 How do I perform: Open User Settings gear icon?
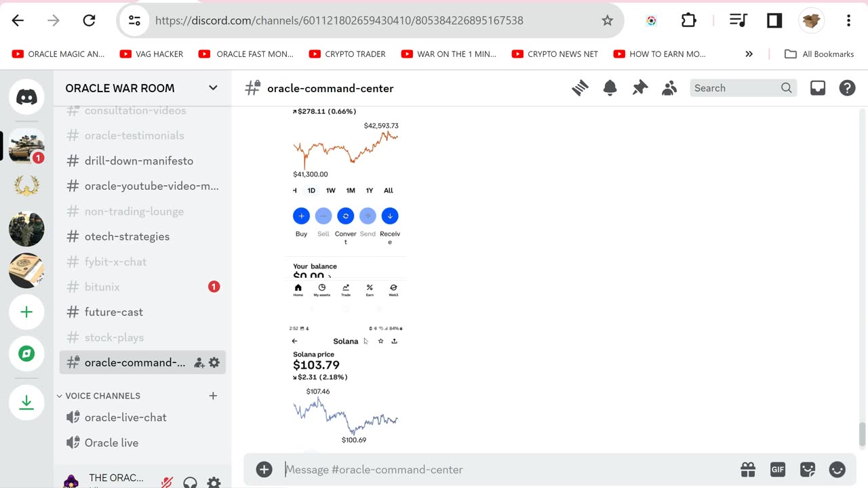(214, 482)
